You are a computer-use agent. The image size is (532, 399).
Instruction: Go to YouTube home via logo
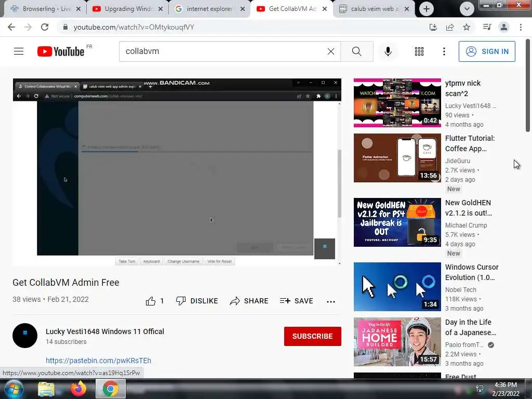tap(61, 51)
